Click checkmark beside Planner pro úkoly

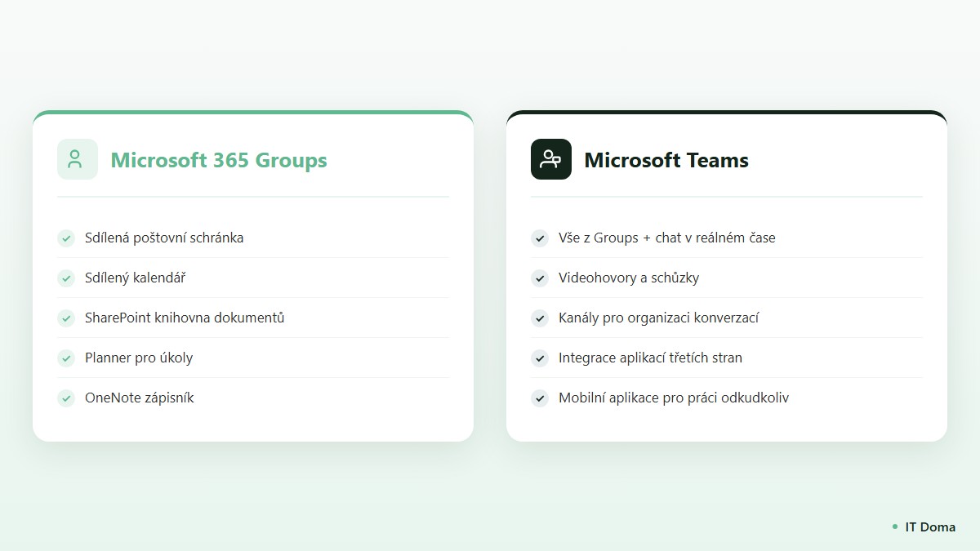[x=66, y=358]
